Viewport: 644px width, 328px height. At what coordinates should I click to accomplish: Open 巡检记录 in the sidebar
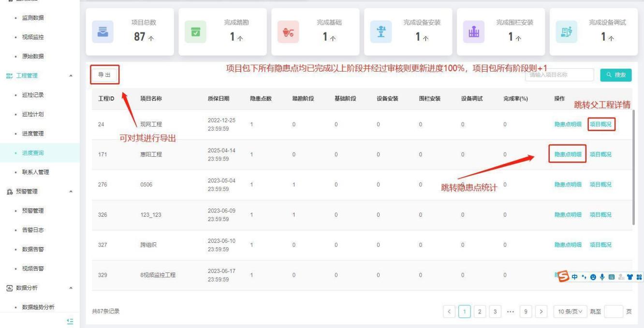31,95
